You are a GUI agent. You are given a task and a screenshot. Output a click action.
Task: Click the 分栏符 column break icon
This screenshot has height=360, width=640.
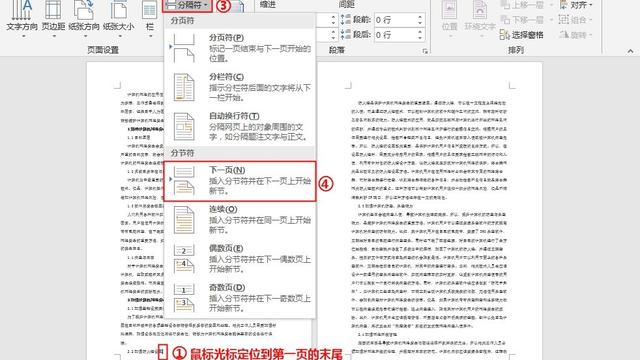184,87
